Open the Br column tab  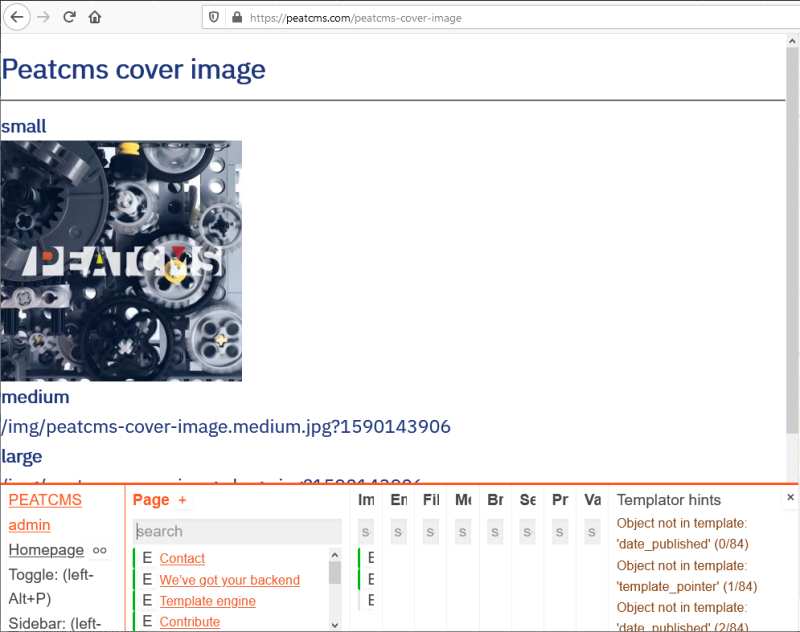click(495, 500)
